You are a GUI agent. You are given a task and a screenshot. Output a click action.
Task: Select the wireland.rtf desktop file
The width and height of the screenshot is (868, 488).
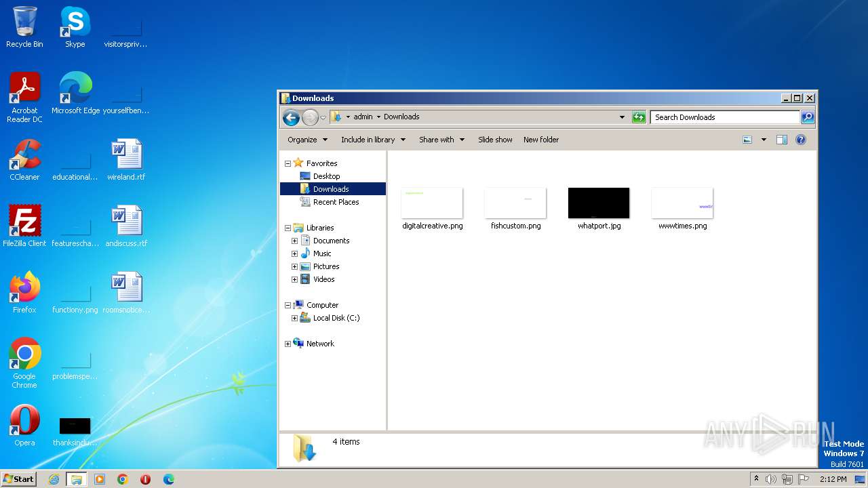126,160
